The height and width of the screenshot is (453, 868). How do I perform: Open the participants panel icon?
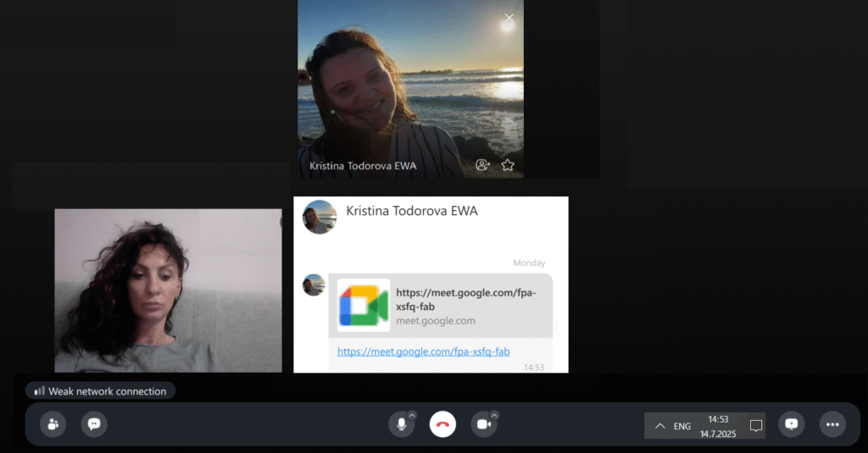[53, 424]
